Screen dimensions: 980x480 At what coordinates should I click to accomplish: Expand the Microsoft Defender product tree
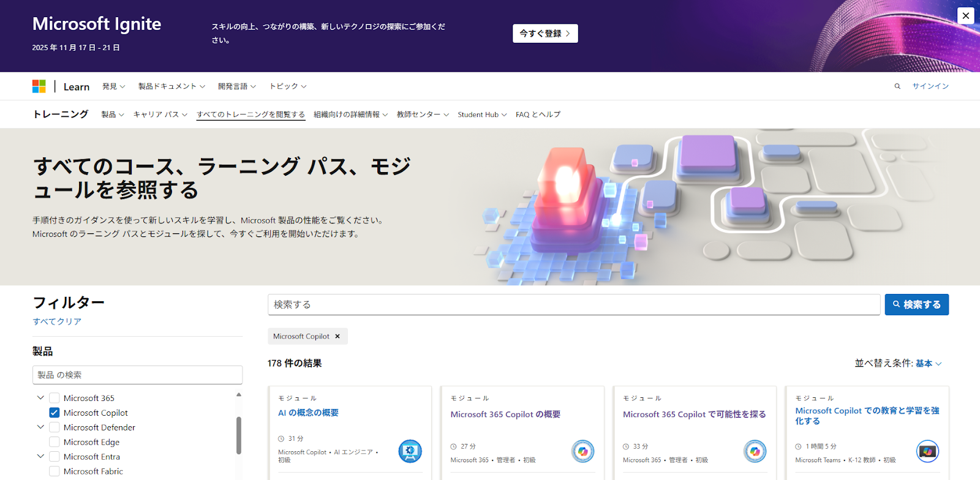40,427
